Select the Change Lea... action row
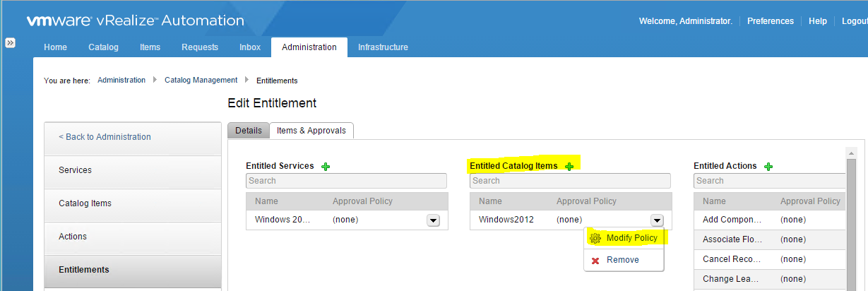This screenshot has height=291, width=868. coord(770,279)
